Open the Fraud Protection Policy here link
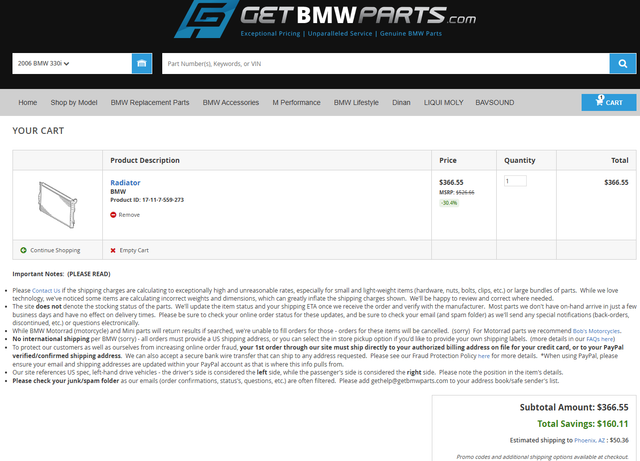The width and height of the screenshot is (640, 461). (484, 356)
